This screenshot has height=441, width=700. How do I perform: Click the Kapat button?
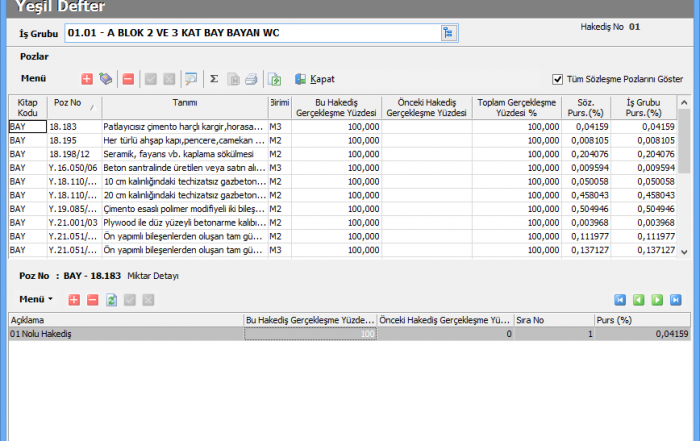click(315, 78)
